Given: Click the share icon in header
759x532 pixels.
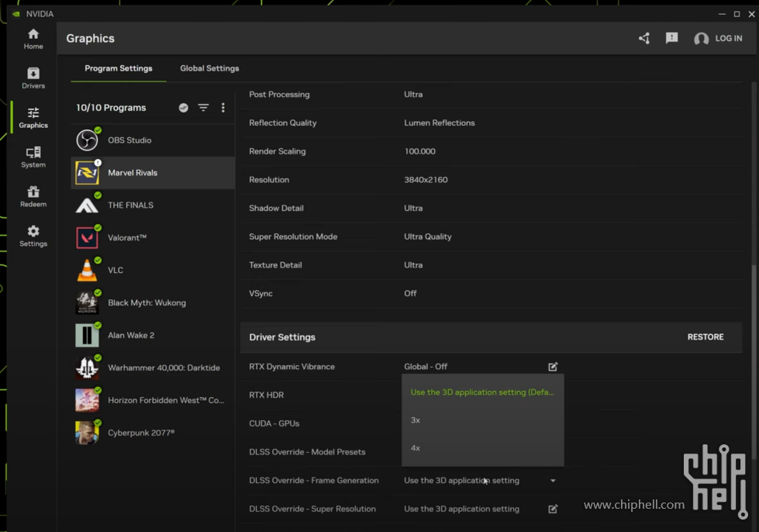Looking at the screenshot, I should [x=643, y=38].
